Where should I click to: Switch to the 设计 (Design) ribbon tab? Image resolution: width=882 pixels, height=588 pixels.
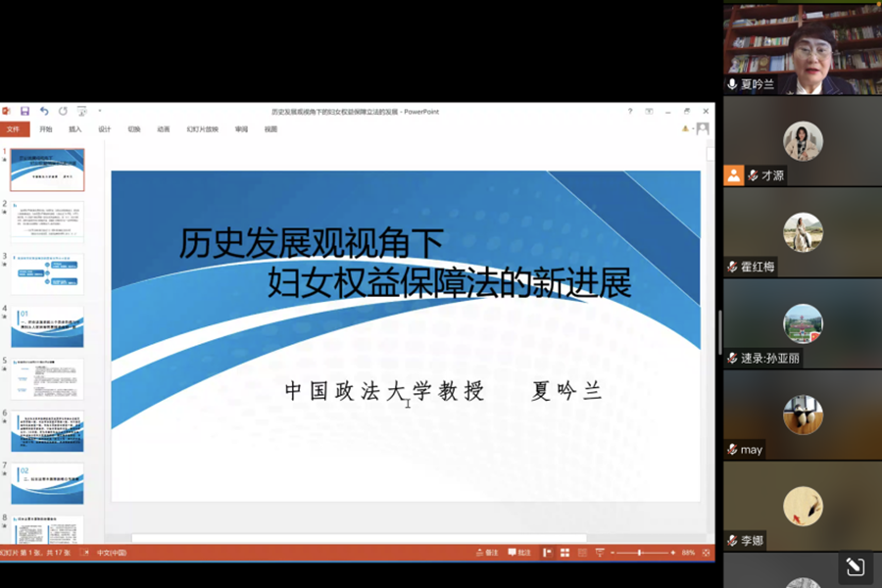pos(105,129)
